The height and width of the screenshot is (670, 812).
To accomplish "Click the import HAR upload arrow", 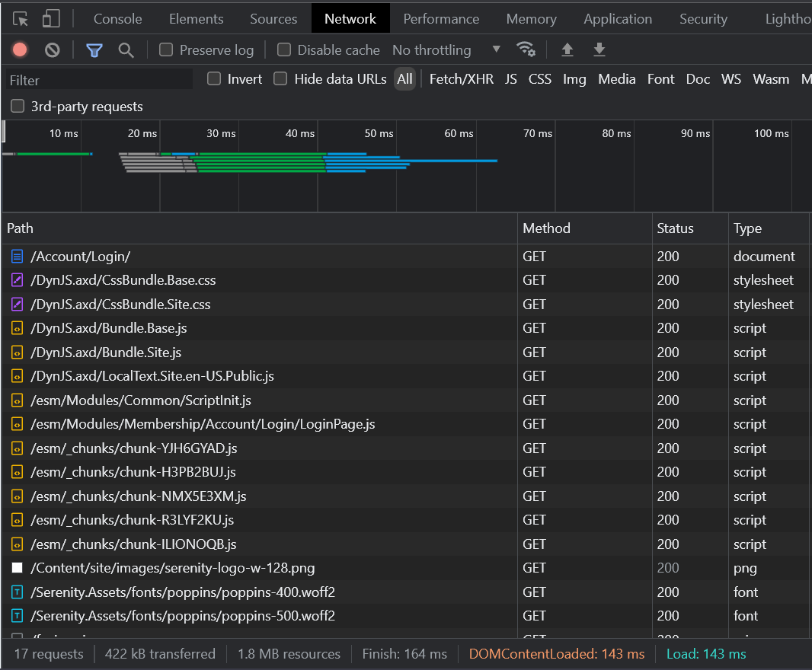I will (567, 50).
